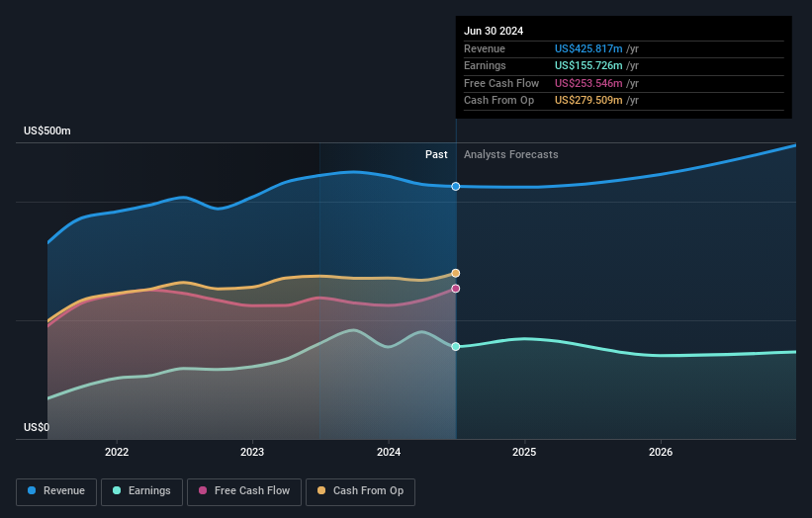Click the US$500m y-axis label
Viewport: 812px width, 518px height.
tap(47, 130)
